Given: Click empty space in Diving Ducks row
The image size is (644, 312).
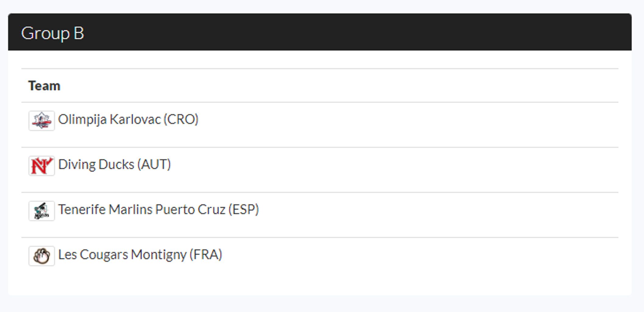Looking at the screenshot, I should (x=396, y=170).
